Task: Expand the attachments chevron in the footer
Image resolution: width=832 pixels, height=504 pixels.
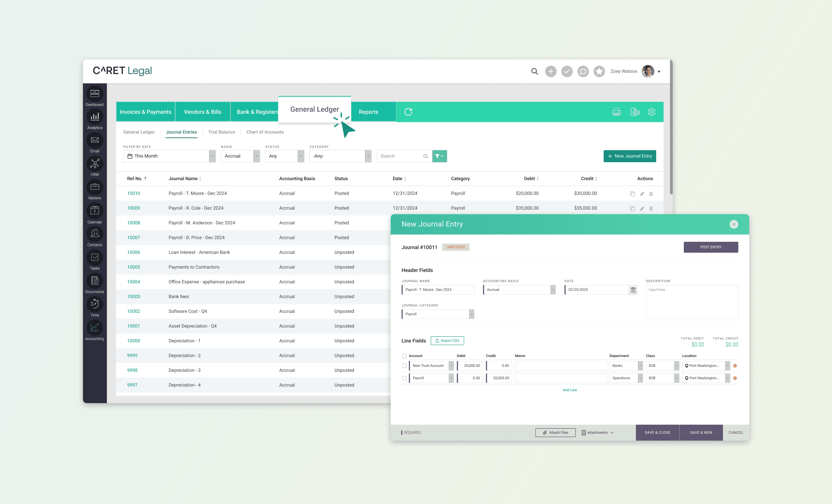Action: [x=612, y=433]
